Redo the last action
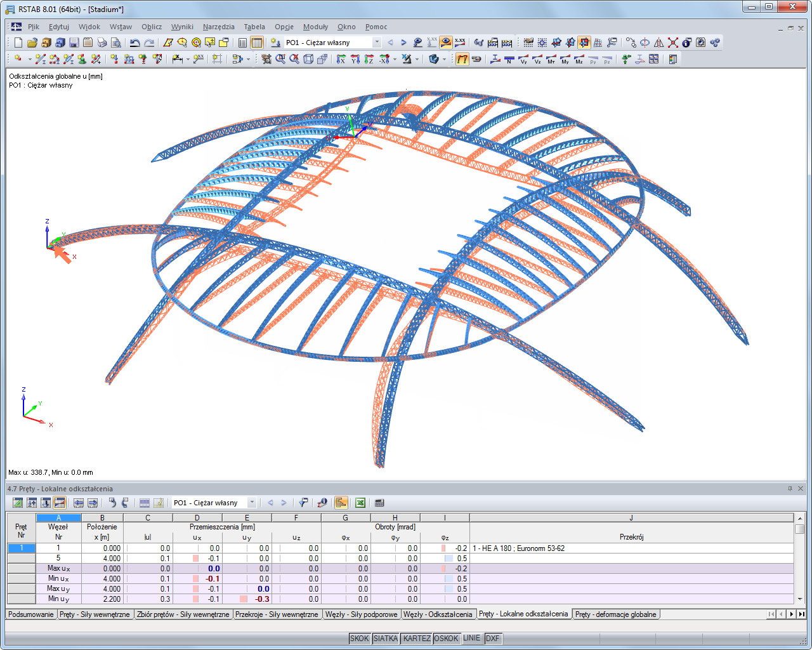 point(149,43)
